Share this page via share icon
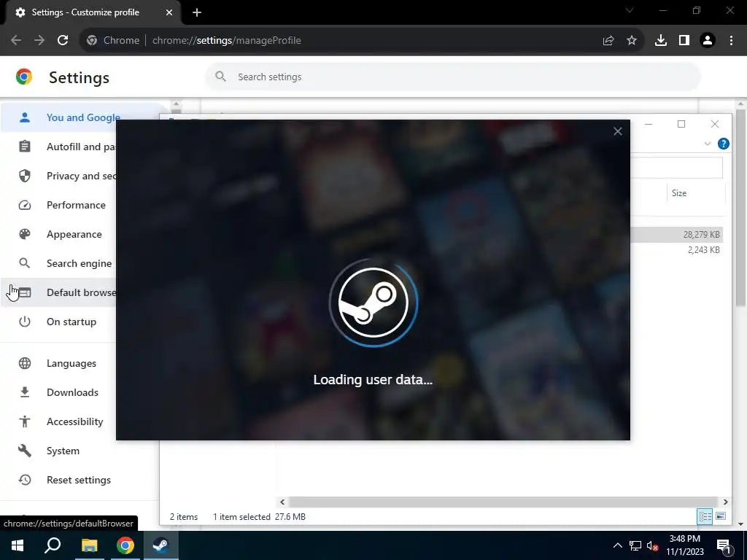747x560 pixels. (x=608, y=41)
